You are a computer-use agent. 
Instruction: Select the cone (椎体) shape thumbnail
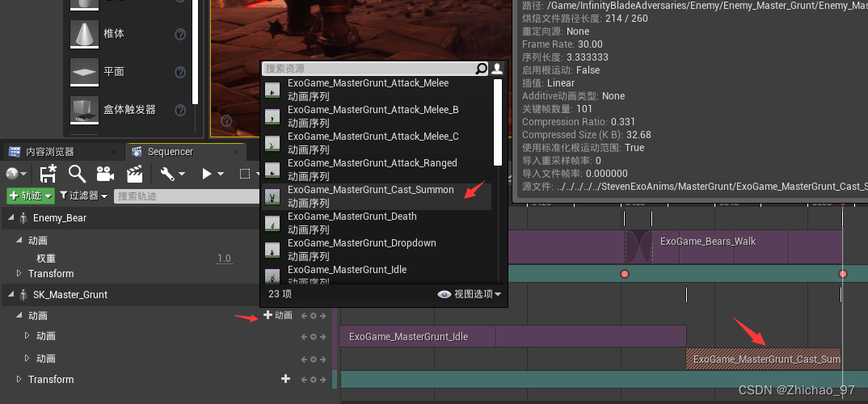pyautogui.click(x=84, y=34)
